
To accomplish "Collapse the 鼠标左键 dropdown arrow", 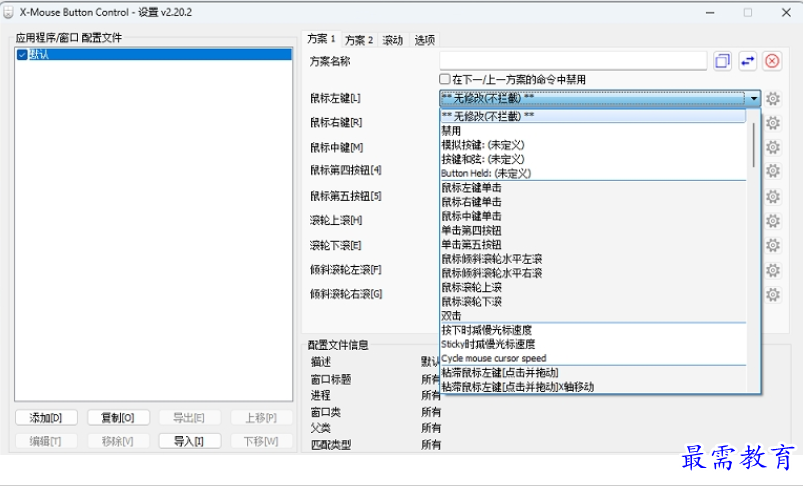I will 754,98.
